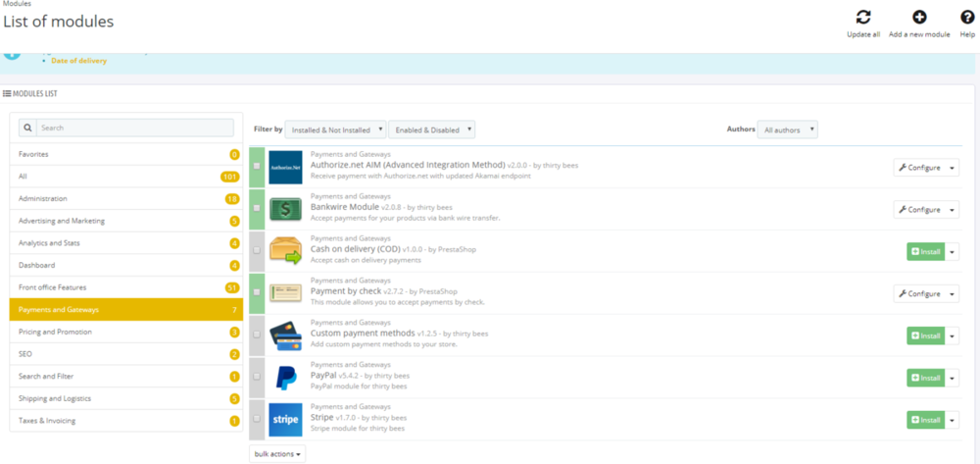Screen dimensions: 980x464
Task: Click the Administration 18 count badge
Action: [x=232, y=199]
